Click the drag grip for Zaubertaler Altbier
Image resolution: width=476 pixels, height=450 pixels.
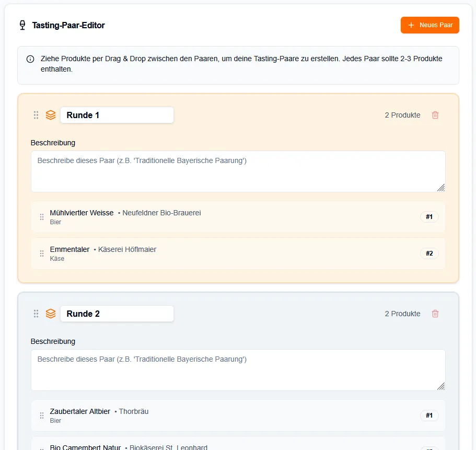[42, 416]
